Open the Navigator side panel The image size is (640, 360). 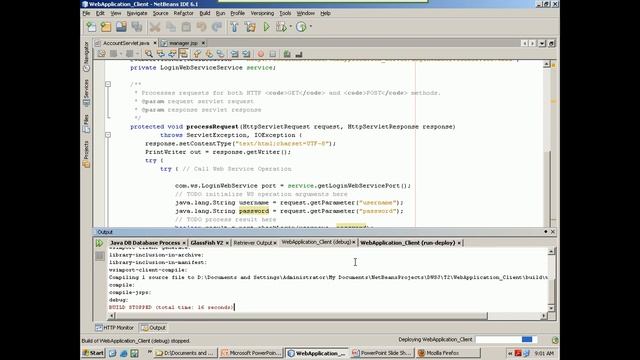[86, 57]
